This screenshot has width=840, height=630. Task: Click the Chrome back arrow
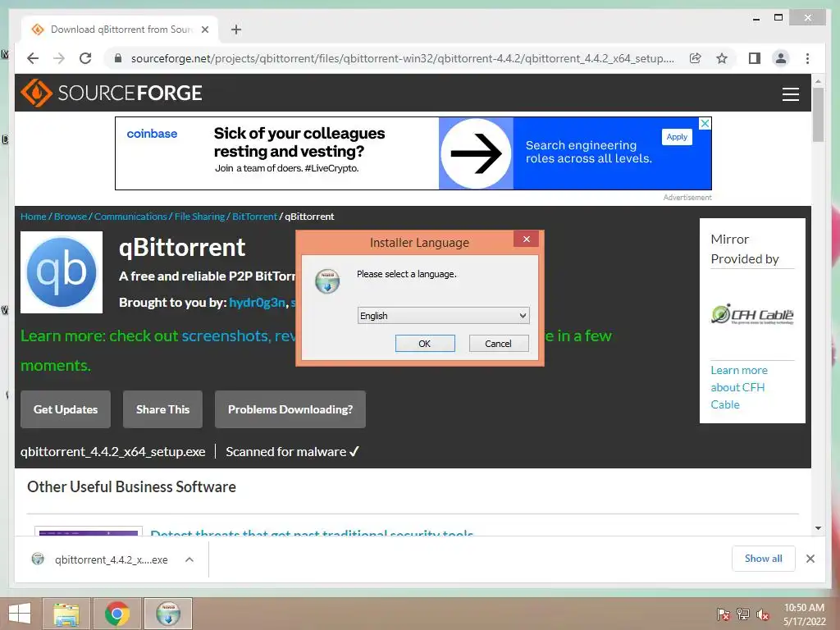point(33,58)
